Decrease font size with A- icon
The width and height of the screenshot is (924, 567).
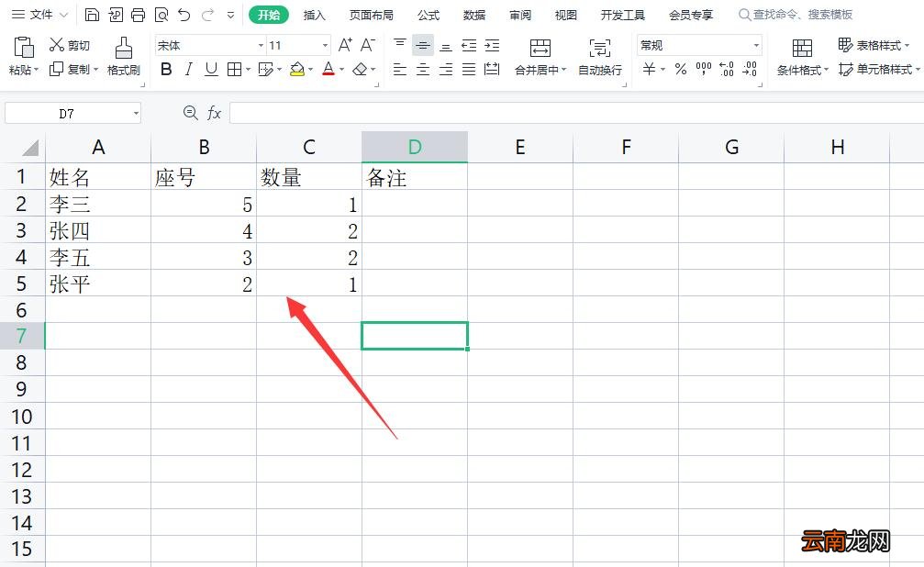pos(368,45)
